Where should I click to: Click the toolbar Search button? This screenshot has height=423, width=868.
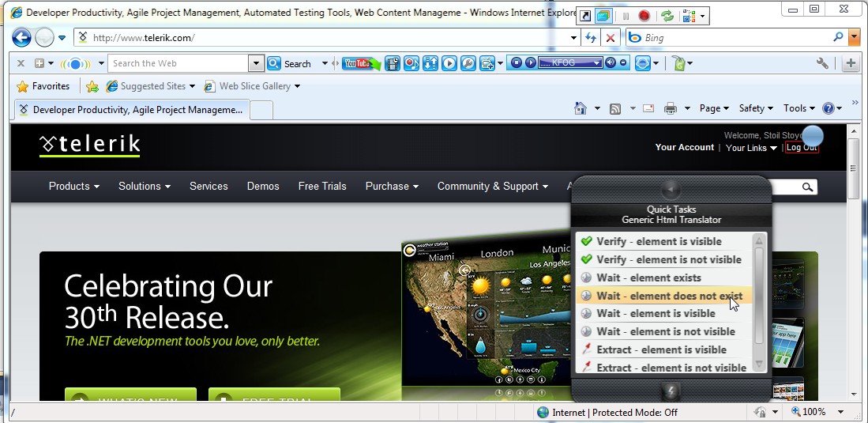[289, 63]
